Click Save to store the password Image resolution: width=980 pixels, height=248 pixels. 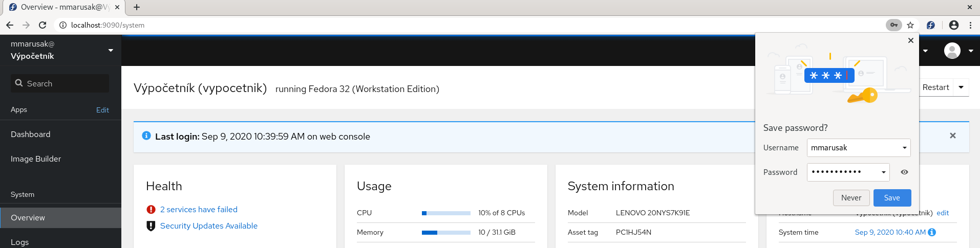click(x=892, y=198)
